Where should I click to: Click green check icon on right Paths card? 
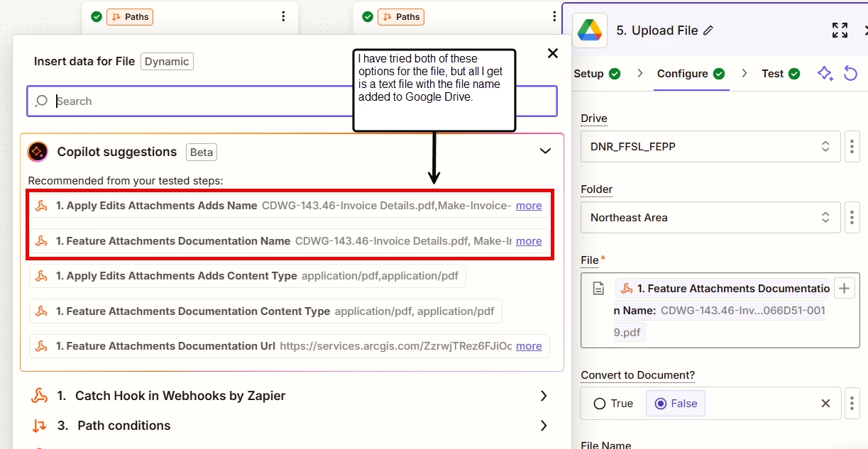click(x=368, y=16)
